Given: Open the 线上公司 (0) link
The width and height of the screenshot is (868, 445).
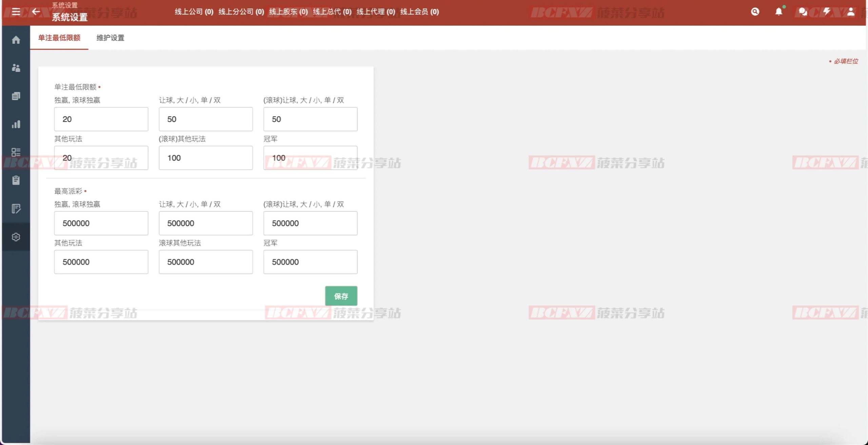Looking at the screenshot, I should (x=194, y=12).
